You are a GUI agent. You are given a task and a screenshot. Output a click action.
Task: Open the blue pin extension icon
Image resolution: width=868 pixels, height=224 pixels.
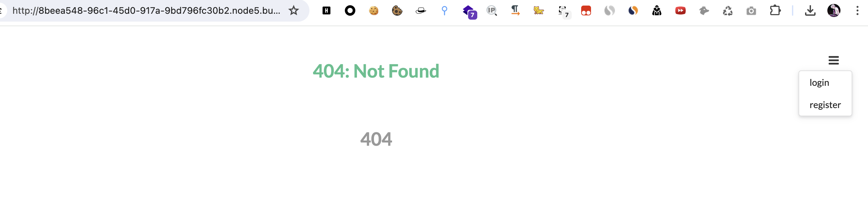click(444, 11)
